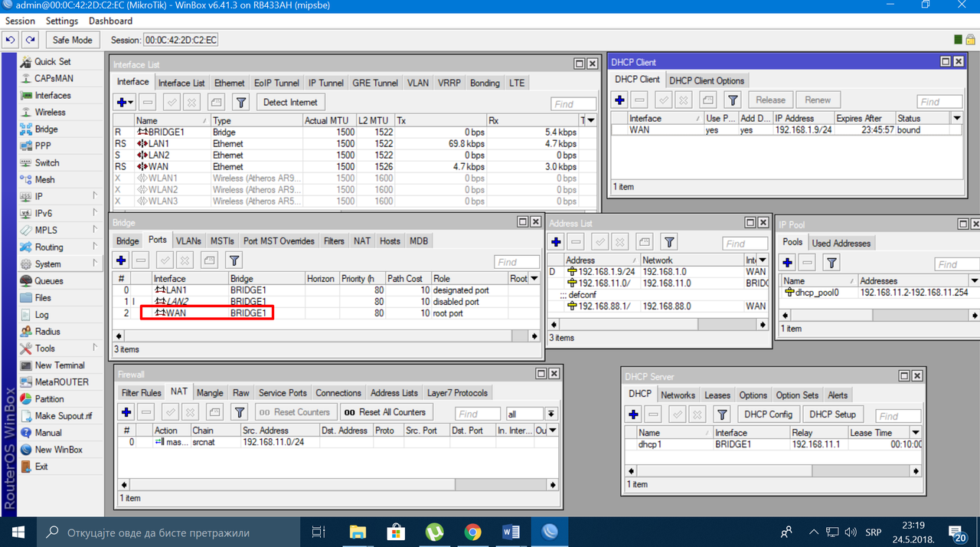Click the comment icon in Bridge Ports toolbar
This screenshot has width=980, height=547.
(209, 260)
